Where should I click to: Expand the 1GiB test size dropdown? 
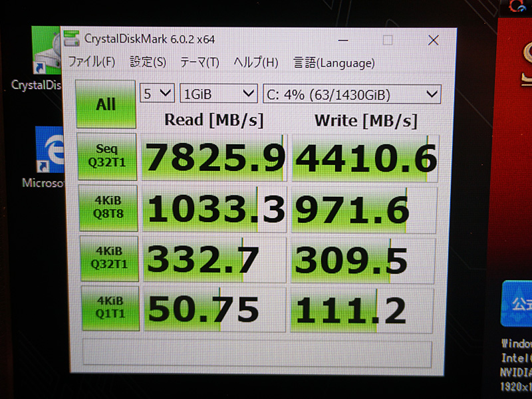coord(219,93)
